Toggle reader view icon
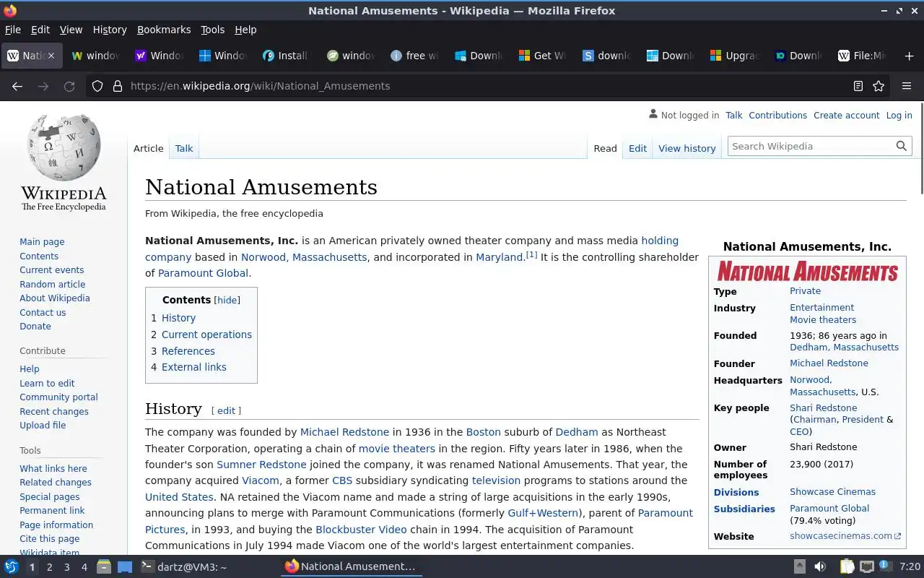This screenshot has width=924, height=578. pos(858,86)
